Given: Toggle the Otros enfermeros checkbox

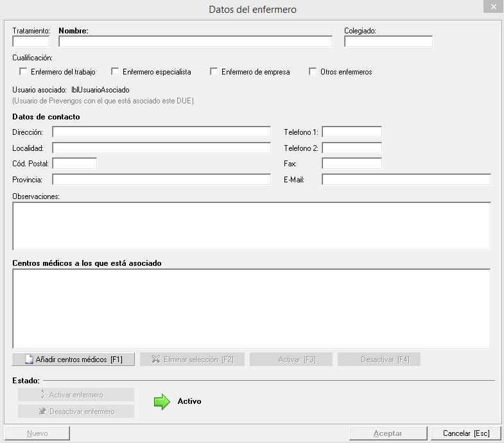Looking at the screenshot, I should click(x=313, y=72).
